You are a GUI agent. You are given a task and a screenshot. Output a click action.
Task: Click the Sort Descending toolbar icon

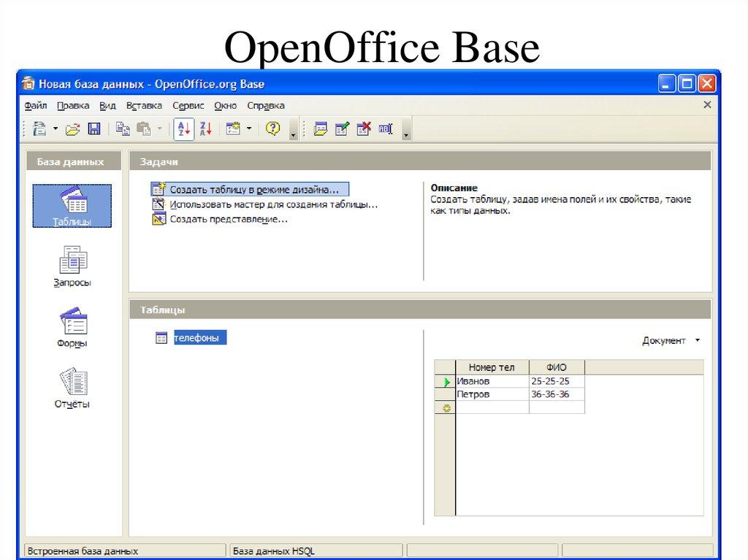click(x=205, y=129)
